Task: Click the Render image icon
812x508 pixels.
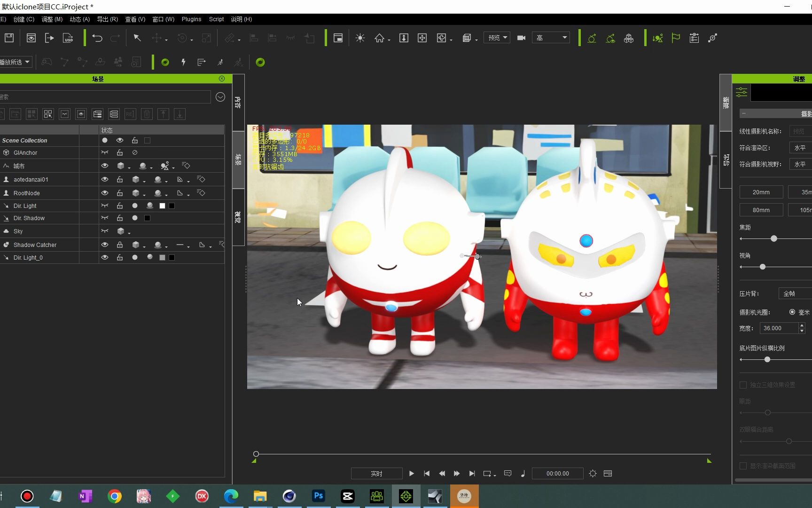Action: point(31,38)
